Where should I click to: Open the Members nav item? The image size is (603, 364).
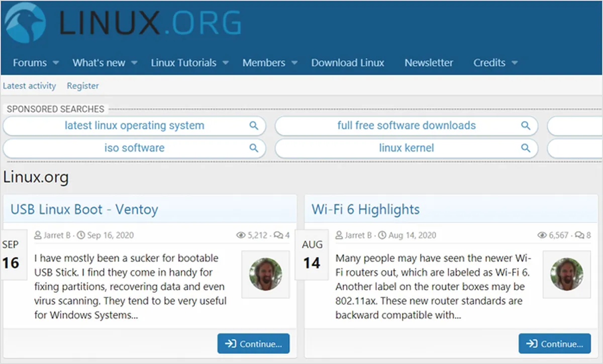tap(264, 63)
